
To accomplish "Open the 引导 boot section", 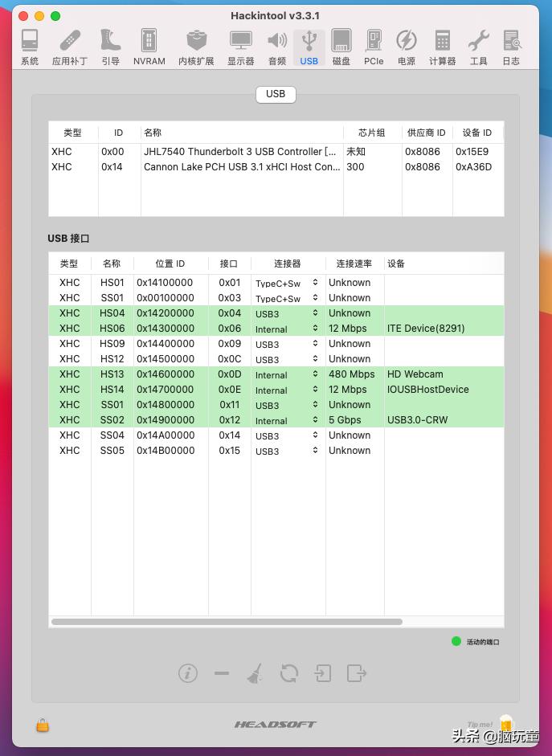I will coord(110,47).
